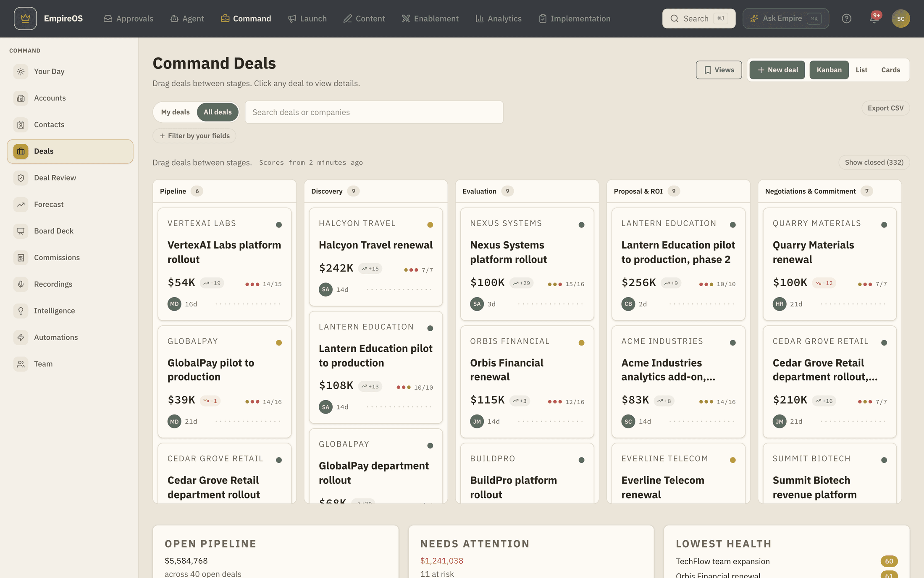924x578 pixels.
Task: Click the 60 health score badge
Action: click(x=889, y=561)
